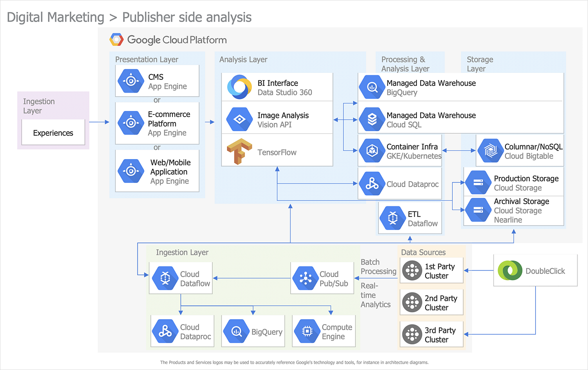The width and height of the screenshot is (588, 370).
Task: Click the 'E-commerce Platform' text
Action: [169, 119]
